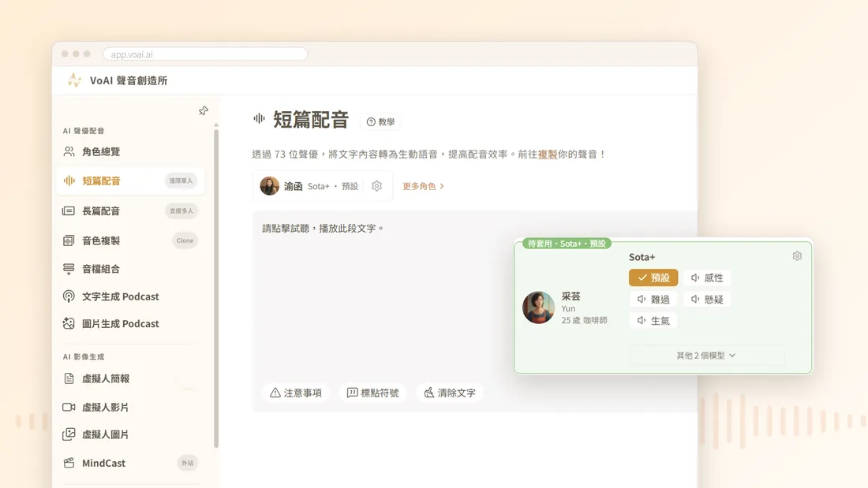Click 清除文字 button

point(450,393)
